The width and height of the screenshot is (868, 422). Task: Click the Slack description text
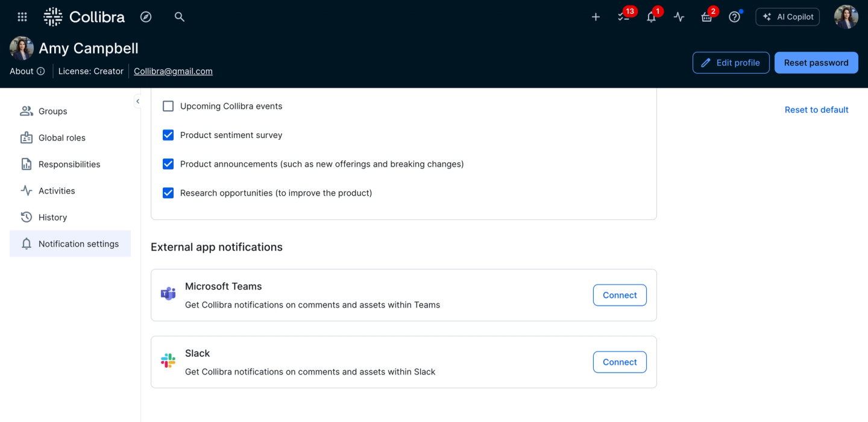[310, 372]
